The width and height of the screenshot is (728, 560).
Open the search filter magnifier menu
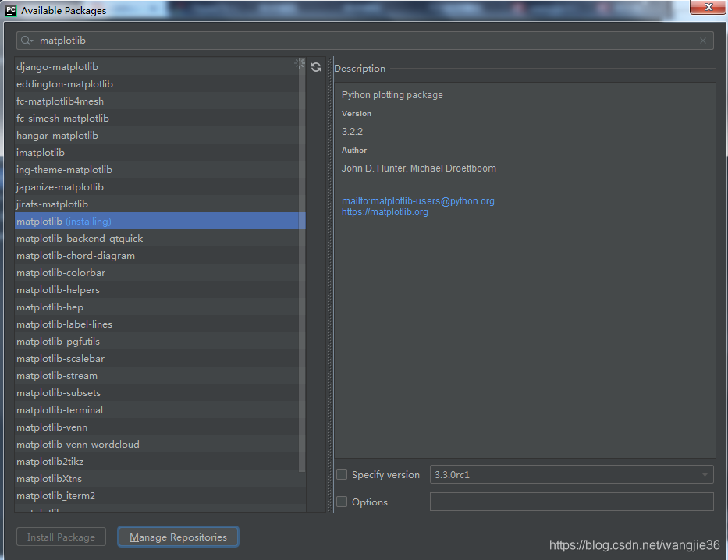25,40
